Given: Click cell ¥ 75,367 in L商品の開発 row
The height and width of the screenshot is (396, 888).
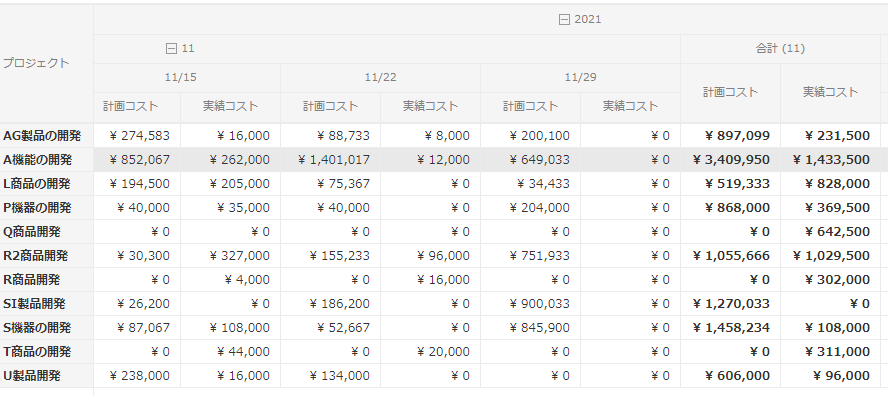Looking at the screenshot, I should click(x=331, y=184).
